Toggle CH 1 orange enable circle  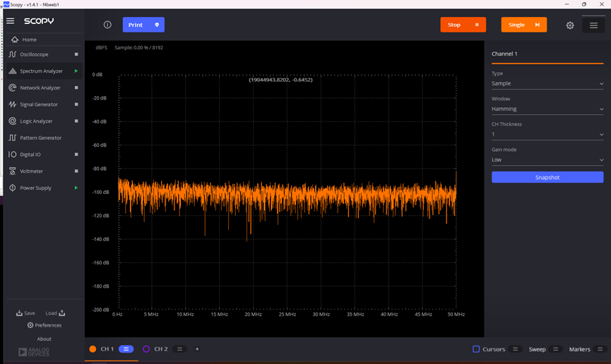93,349
